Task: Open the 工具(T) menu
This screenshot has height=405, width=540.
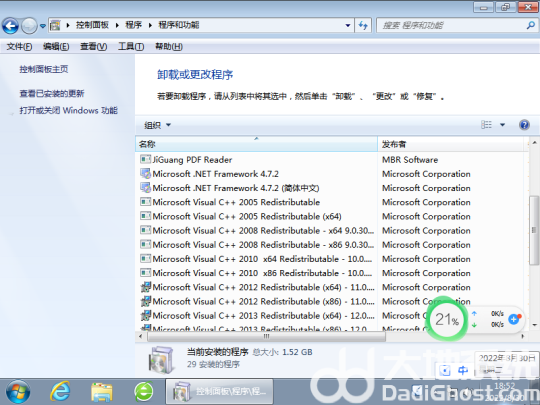Action: pyautogui.click(x=131, y=46)
